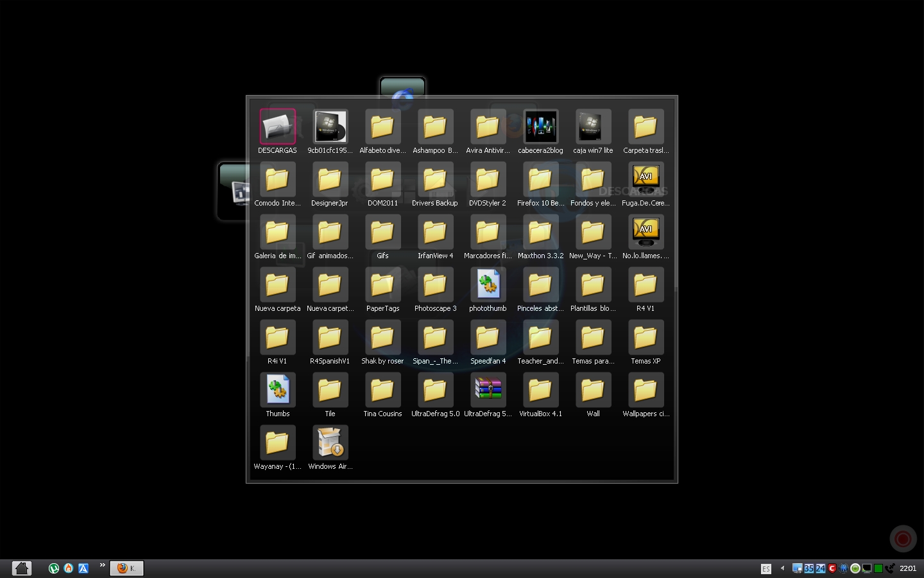Open the ES language bar indicator
The height and width of the screenshot is (578, 924).
point(766,569)
